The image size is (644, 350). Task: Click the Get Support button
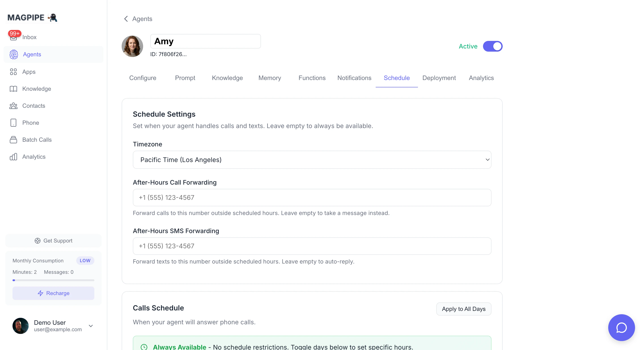click(x=53, y=240)
